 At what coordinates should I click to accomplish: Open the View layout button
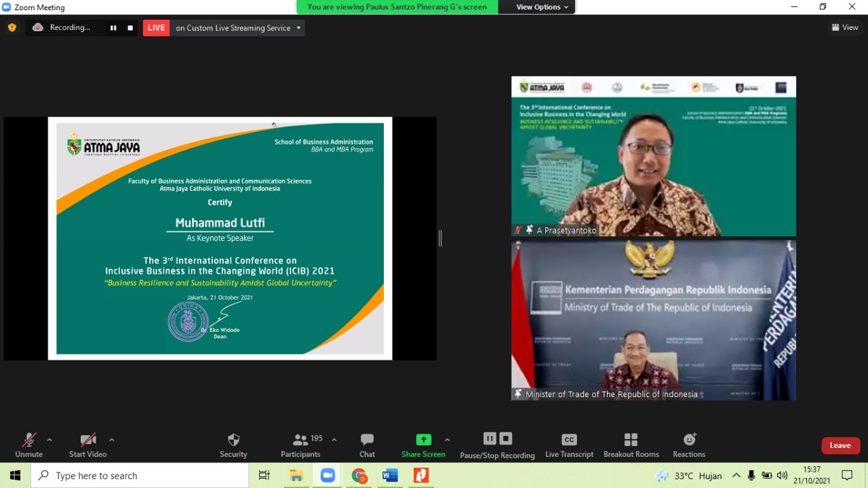[845, 28]
